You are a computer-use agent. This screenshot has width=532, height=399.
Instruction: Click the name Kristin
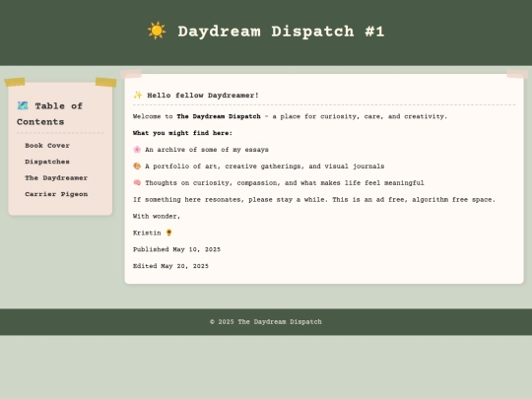147,233
